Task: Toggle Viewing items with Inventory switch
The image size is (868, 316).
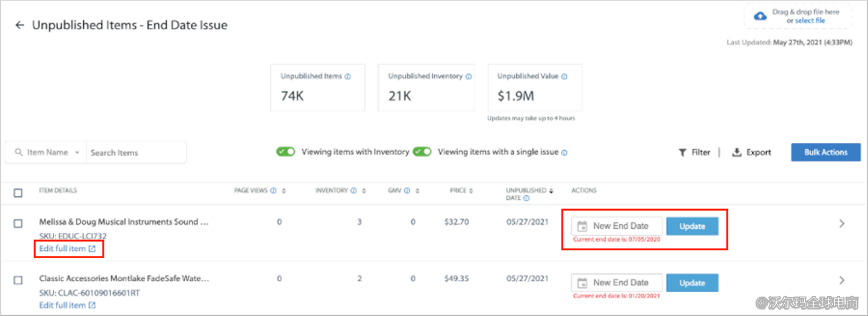Action: coord(286,152)
